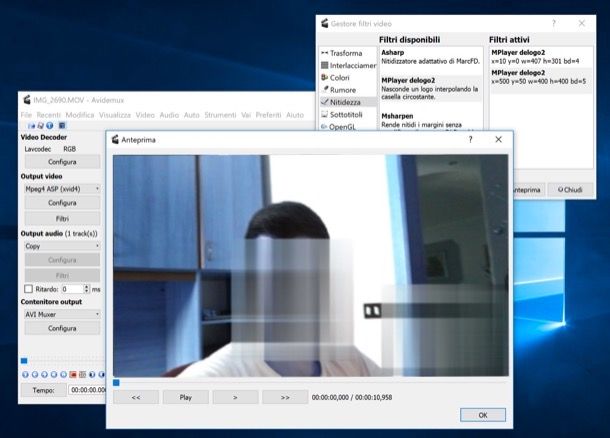Click the help question mark in Gestore filtri video

click(554, 23)
